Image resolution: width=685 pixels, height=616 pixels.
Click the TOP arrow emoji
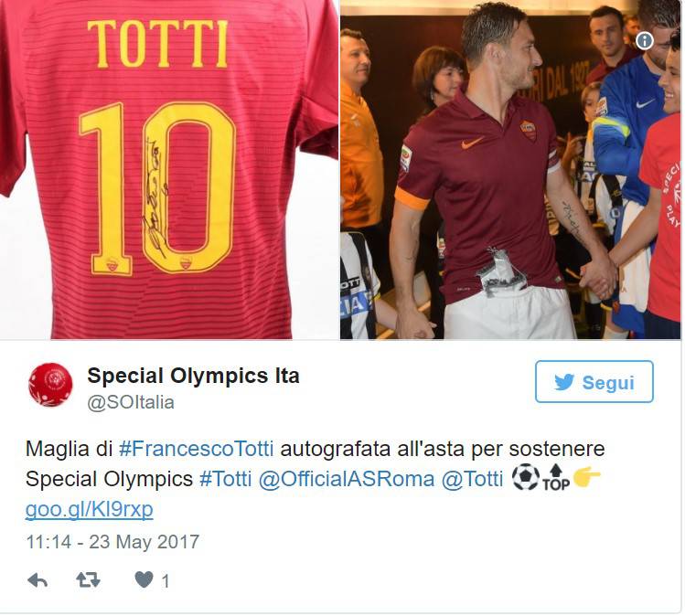tap(556, 478)
